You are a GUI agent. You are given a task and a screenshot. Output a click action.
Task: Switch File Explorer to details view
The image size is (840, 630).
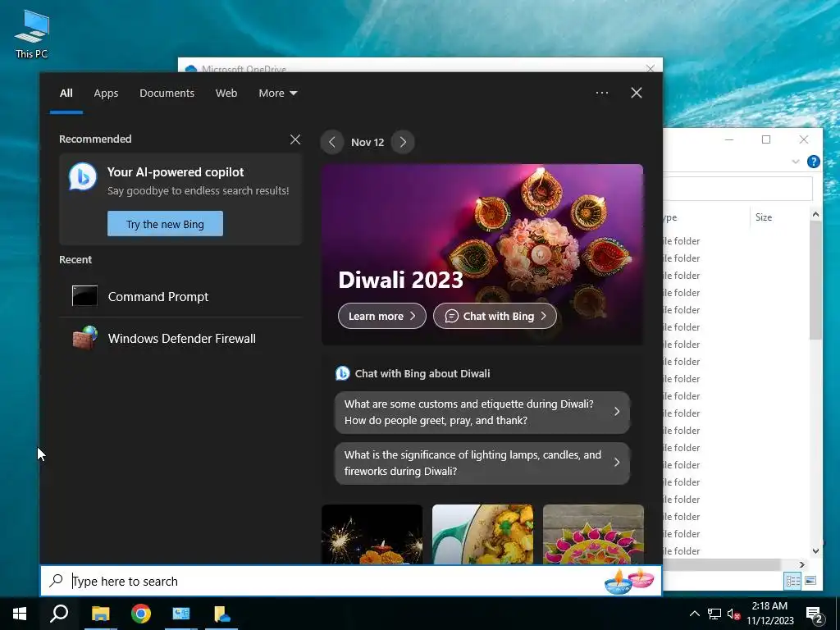pyautogui.click(x=792, y=581)
